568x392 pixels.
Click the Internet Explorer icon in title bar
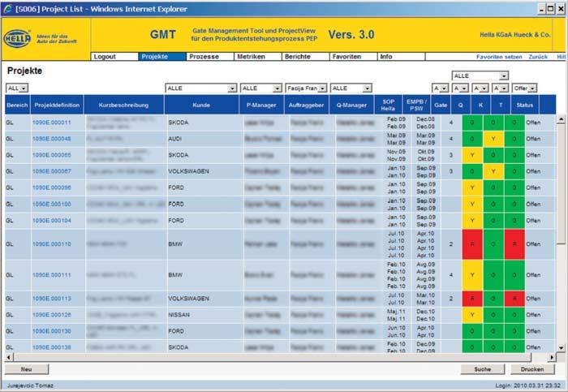7,9
